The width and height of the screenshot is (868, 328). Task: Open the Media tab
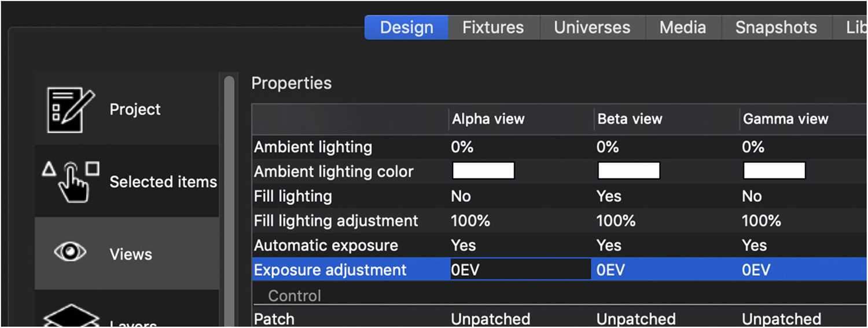click(683, 28)
